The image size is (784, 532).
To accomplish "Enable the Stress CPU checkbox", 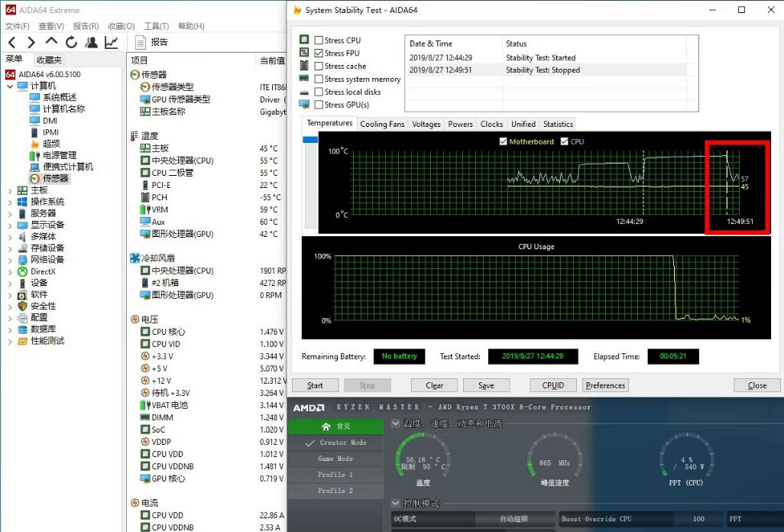I will pyautogui.click(x=319, y=40).
